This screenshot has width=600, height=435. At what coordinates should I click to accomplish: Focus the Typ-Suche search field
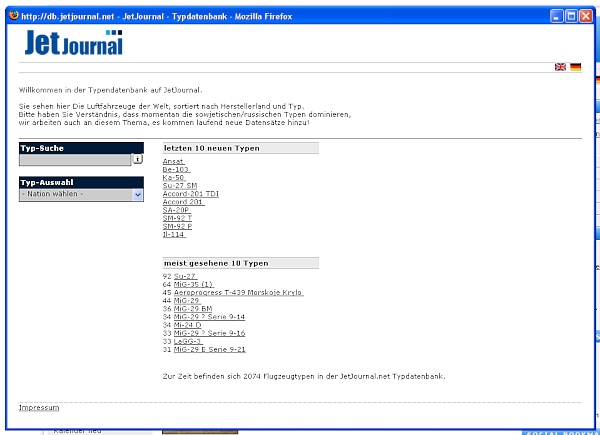[75, 160]
